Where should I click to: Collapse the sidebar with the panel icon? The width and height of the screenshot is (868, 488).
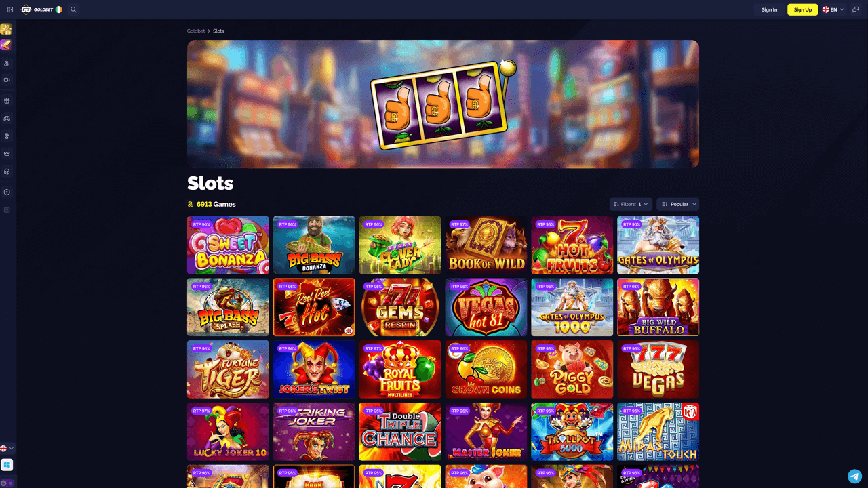[x=10, y=9]
